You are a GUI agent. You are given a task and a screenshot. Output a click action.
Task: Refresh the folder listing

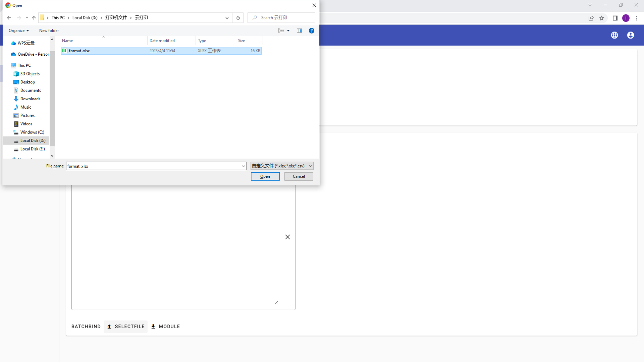pyautogui.click(x=238, y=18)
